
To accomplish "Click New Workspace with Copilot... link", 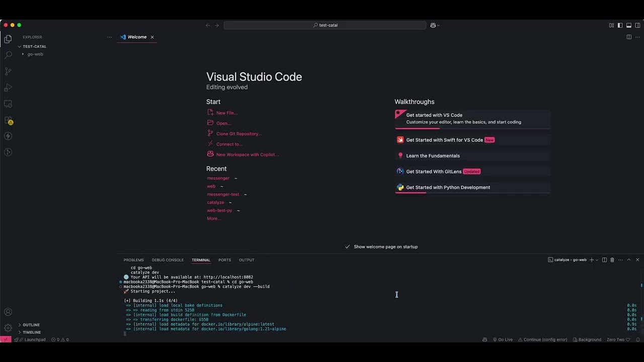I will (248, 155).
